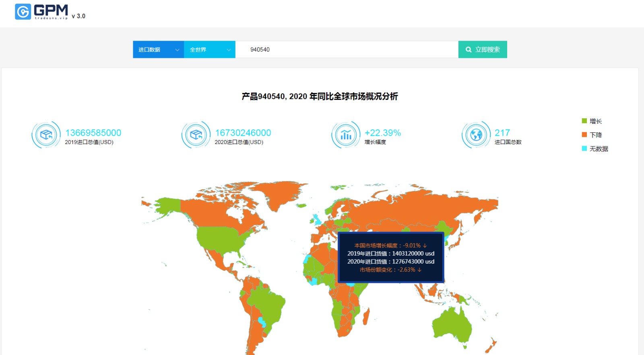This screenshot has height=355, width=644.
Task: Select United States on the map
Action: coord(221,239)
